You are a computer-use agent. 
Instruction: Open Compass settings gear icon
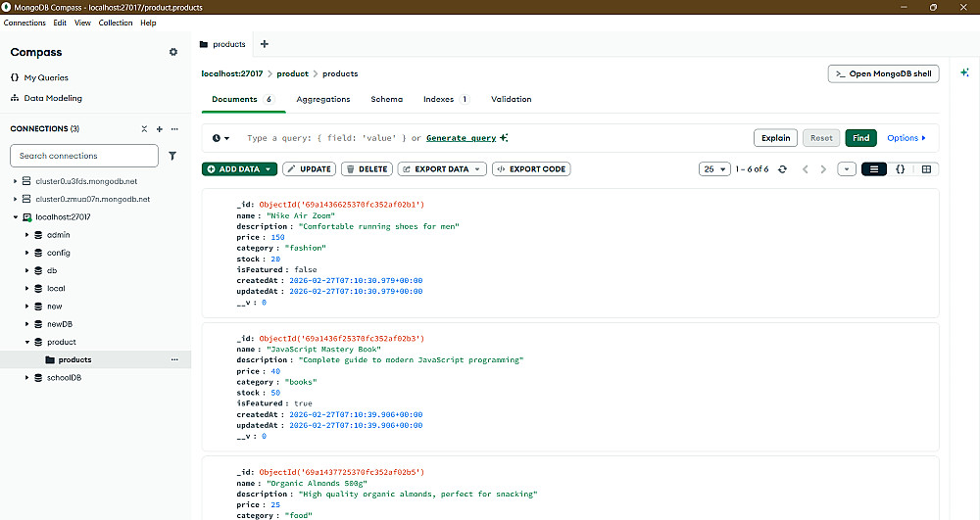pos(173,52)
